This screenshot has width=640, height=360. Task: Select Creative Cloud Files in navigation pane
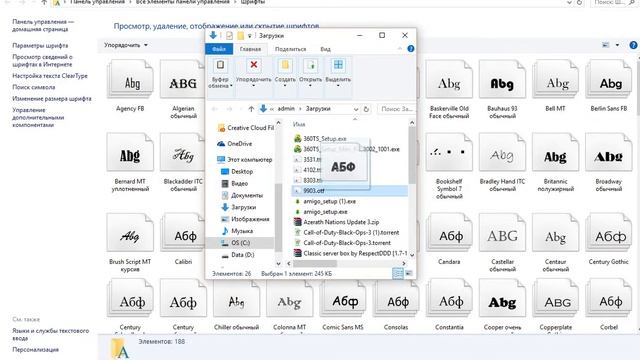246,128
